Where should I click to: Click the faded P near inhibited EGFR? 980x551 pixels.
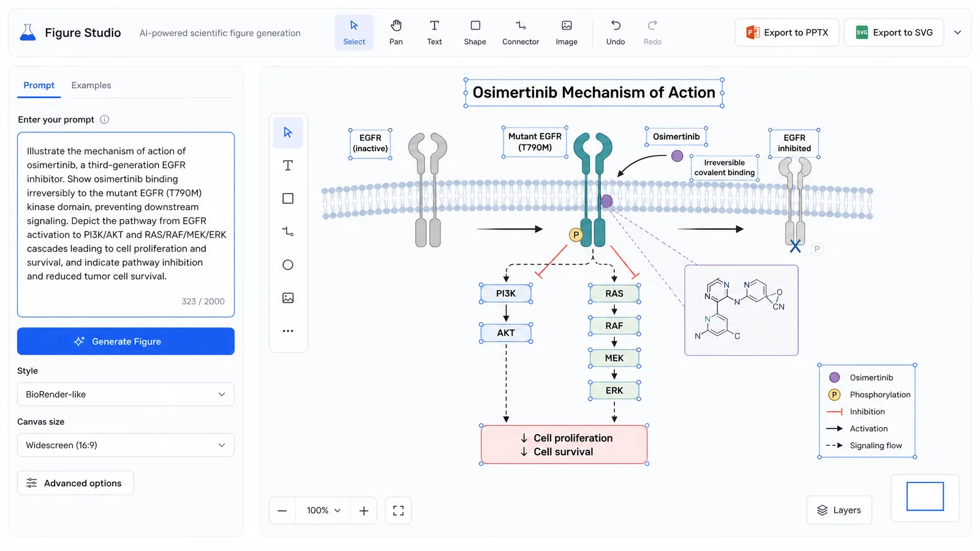tap(816, 249)
